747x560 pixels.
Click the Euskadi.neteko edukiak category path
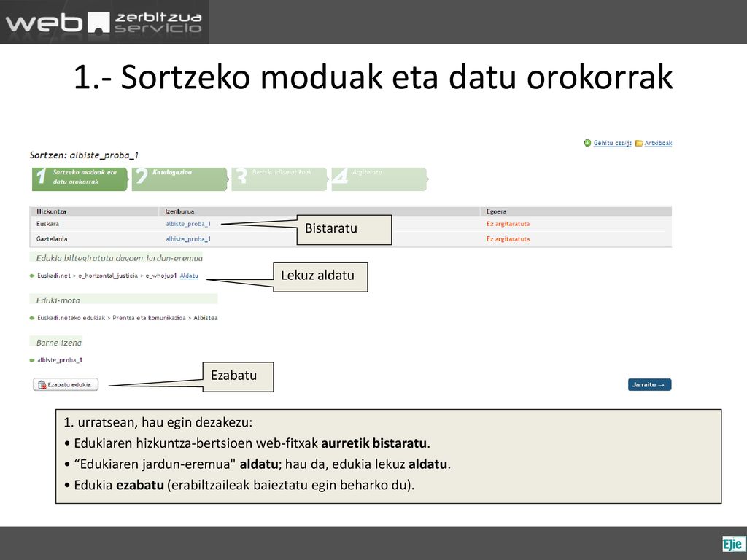tap(127, 318)
